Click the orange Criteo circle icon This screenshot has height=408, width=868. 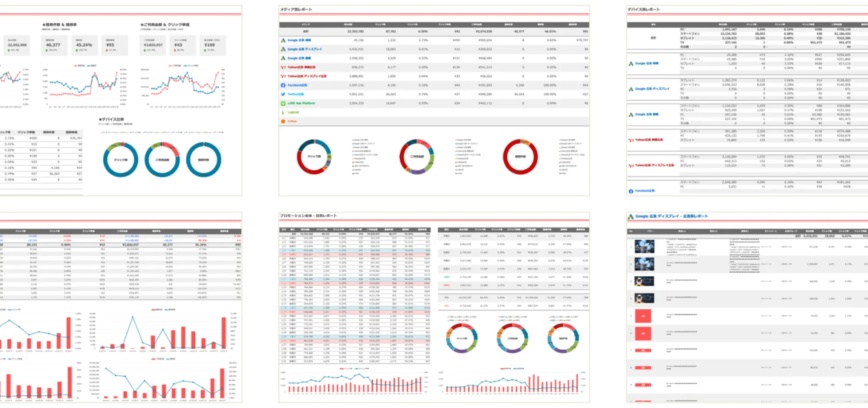[x=283, y=121]
